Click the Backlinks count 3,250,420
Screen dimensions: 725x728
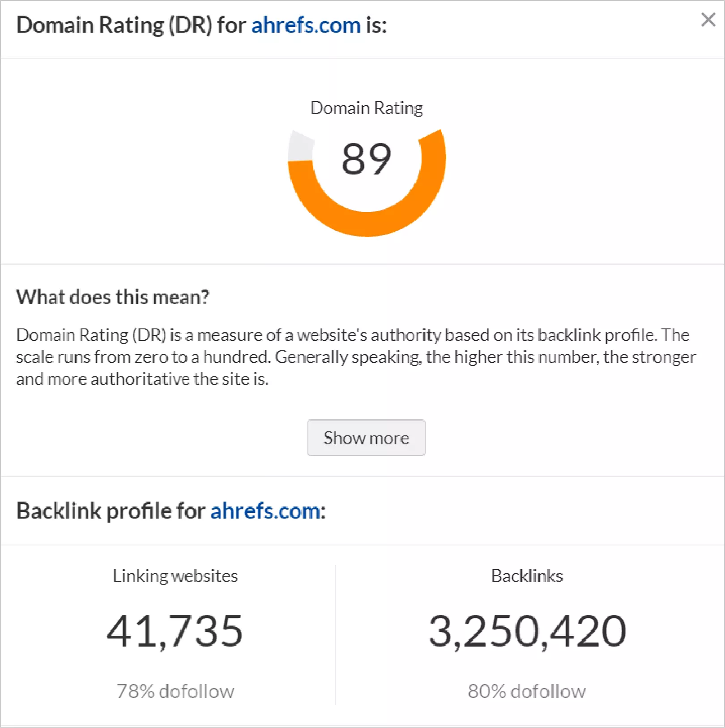tap(527, 631)
